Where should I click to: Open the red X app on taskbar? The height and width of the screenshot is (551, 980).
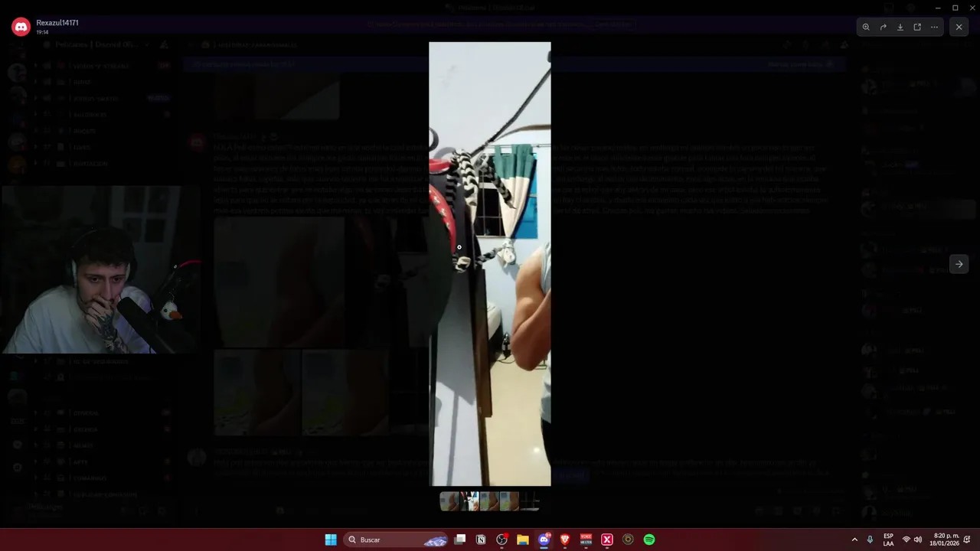[x=607, y=540]
